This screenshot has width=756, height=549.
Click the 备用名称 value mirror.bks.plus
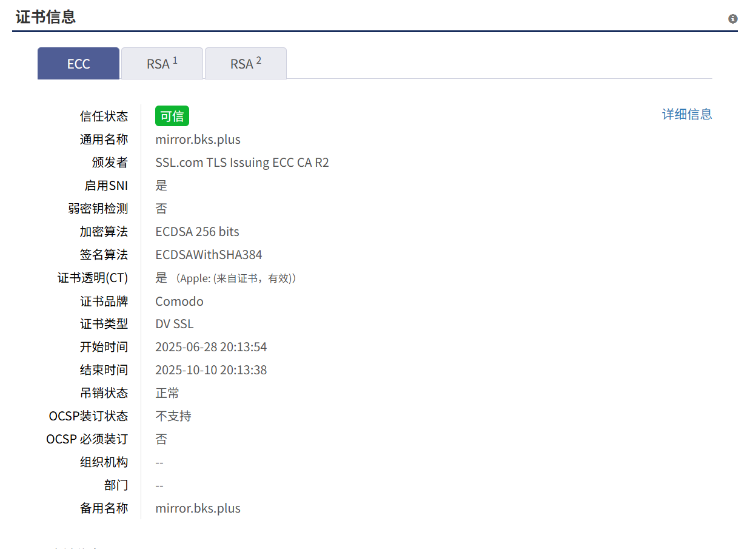pyautogui.click(x=198, y=508)
